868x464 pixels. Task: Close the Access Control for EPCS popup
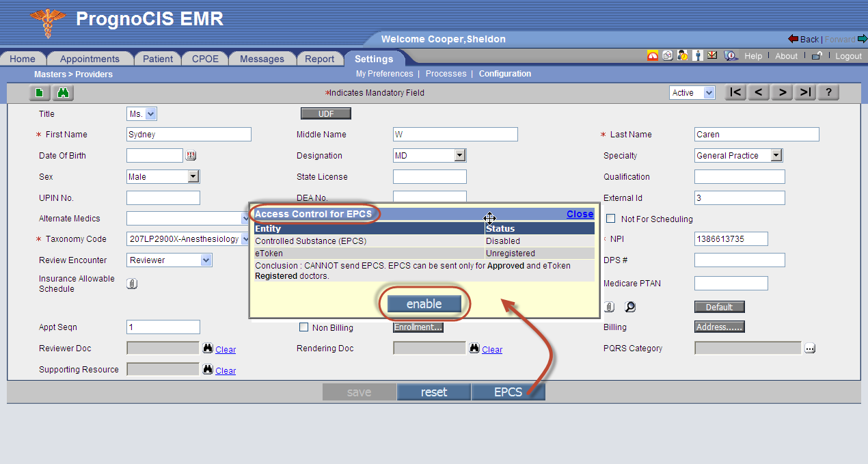click(580, 214)
